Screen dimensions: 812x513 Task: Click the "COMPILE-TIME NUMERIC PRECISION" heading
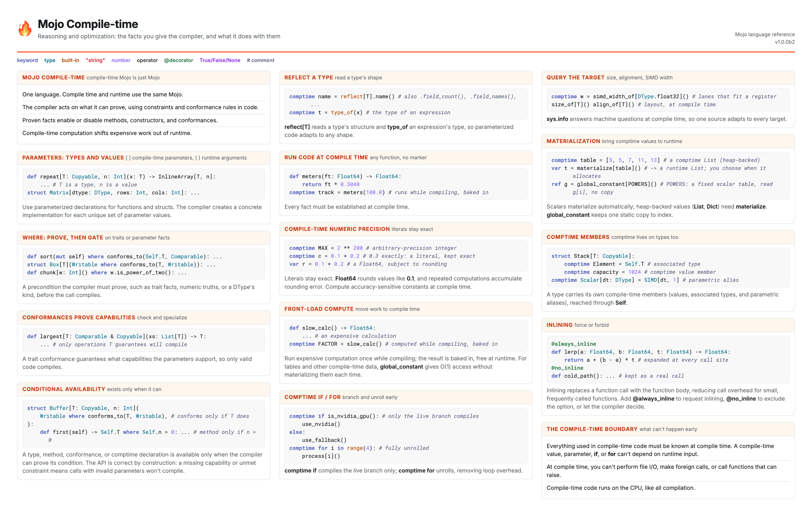coord(337,229)
